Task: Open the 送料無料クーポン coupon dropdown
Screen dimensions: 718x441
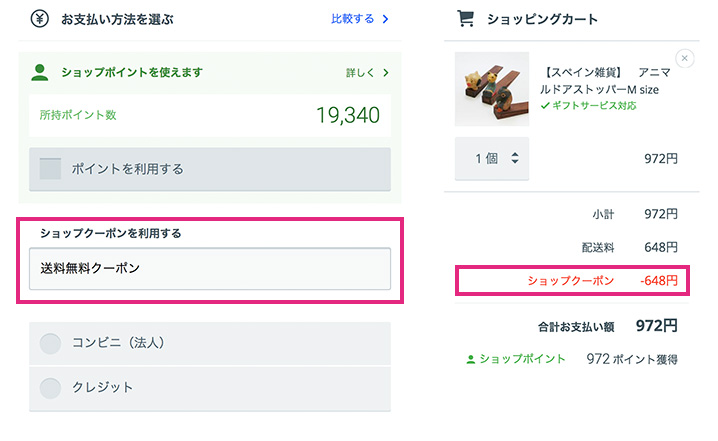Action: point(210,269)
